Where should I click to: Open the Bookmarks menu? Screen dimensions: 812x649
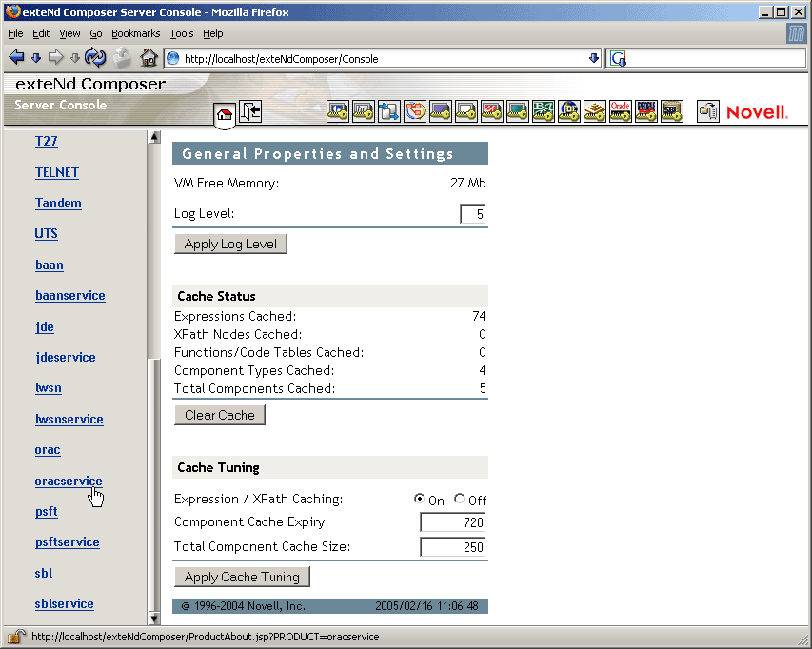pos(136,33)
